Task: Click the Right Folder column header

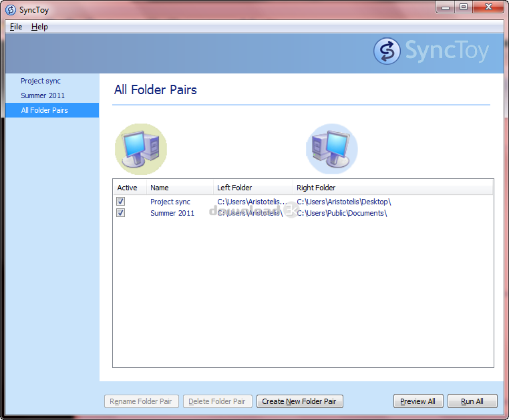Action: (316, 188)
